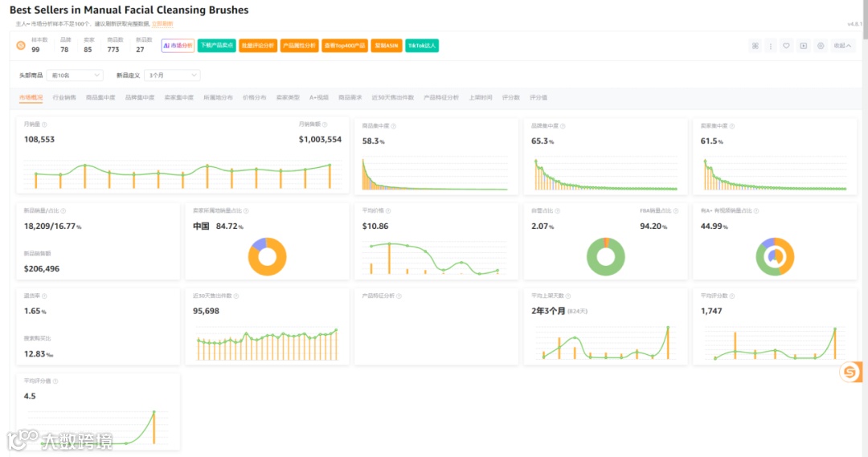
Task: Switch to the A+视频 tab
Action: point(319,97)
